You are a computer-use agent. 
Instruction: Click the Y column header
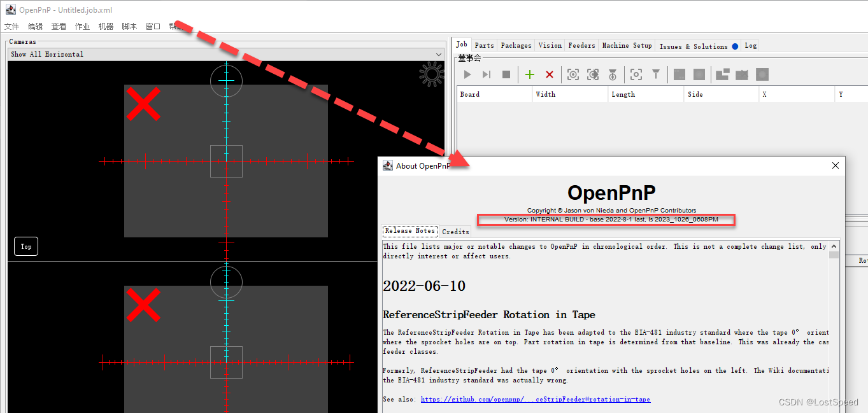click(851, 94)
